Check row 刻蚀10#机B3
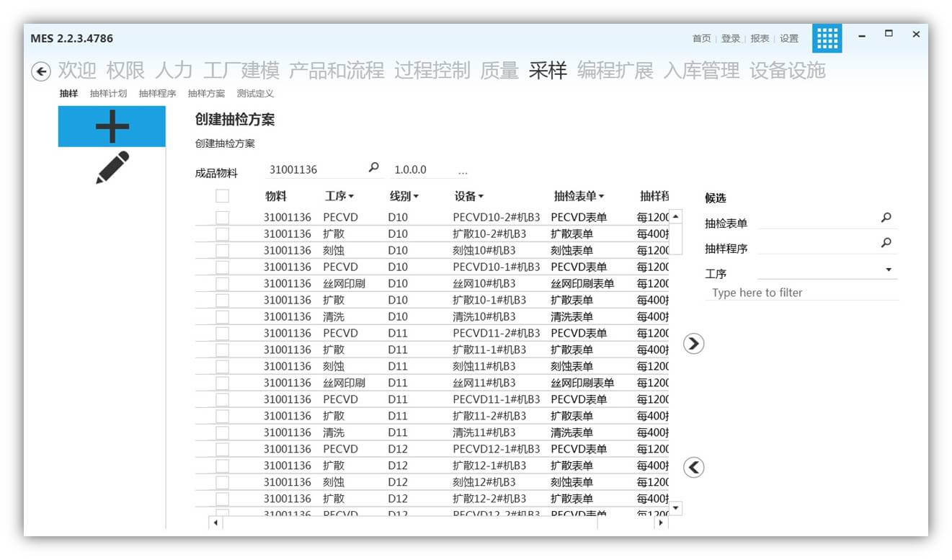 [x=223, y=250]
